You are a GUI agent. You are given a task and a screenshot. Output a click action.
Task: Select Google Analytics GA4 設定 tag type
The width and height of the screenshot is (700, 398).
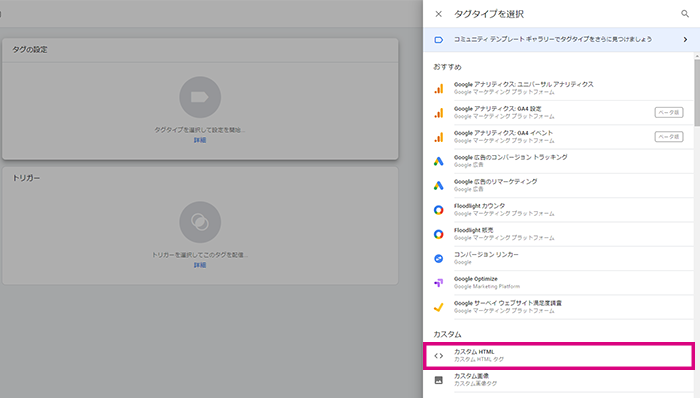tap(558, 112)
